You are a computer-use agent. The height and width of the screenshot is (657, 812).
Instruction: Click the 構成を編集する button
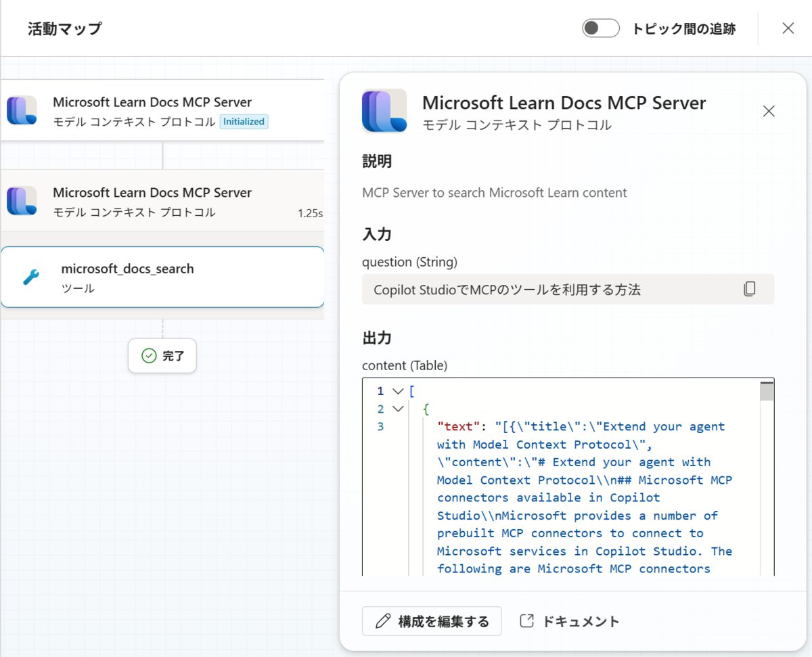click(432, 620)
